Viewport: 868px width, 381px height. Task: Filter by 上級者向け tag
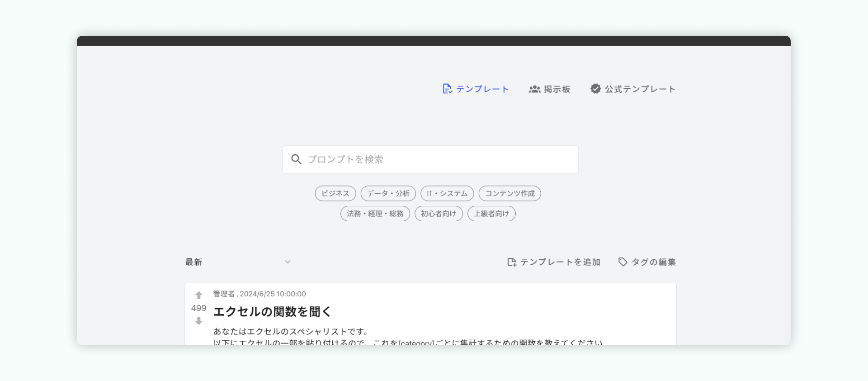click(x=491, y=214)
